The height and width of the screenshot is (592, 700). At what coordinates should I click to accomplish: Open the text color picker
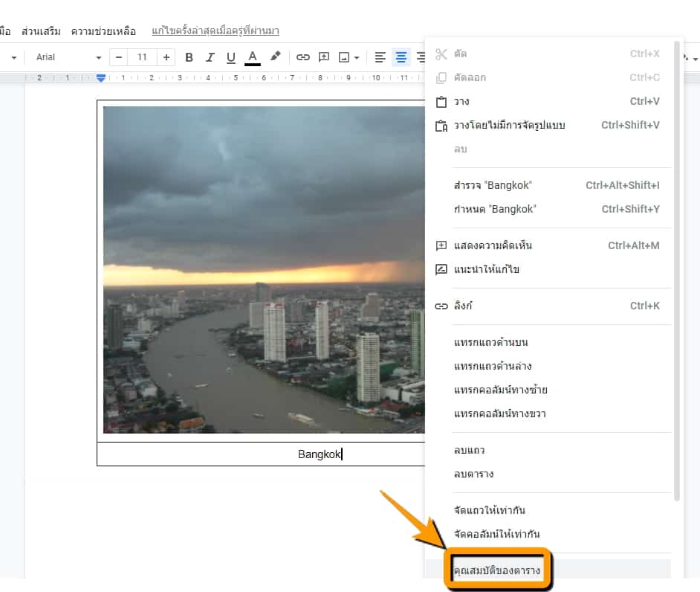click(253, 57)
